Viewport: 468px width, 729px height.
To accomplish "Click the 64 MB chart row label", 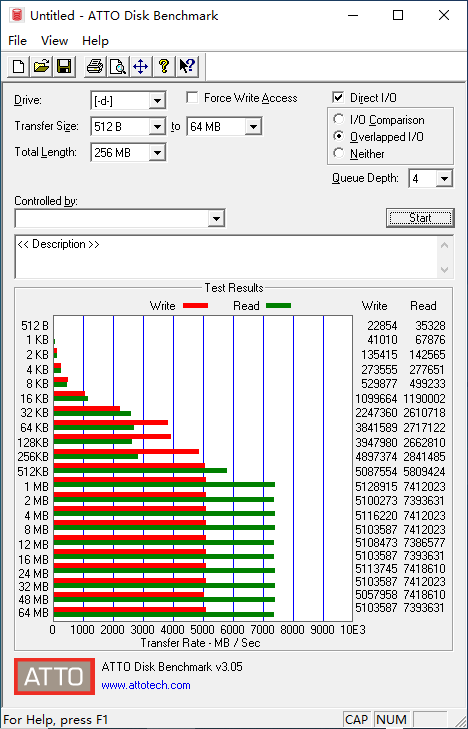I will (x=33, y=613).
